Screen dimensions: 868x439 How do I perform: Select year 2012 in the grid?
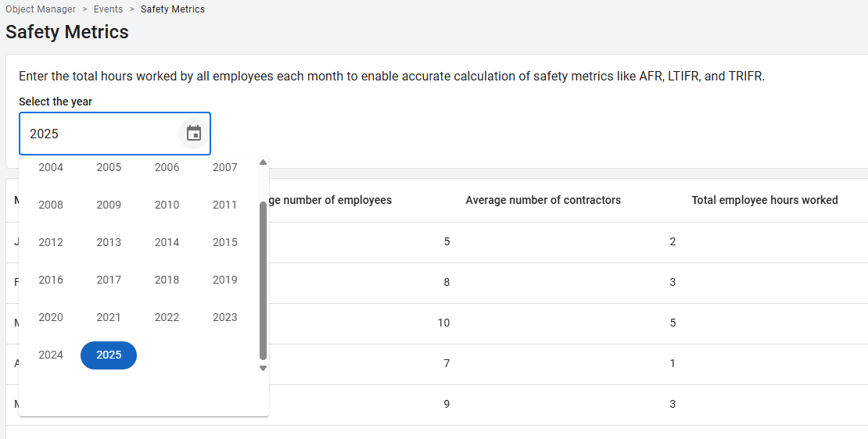[x=51, y=242]
